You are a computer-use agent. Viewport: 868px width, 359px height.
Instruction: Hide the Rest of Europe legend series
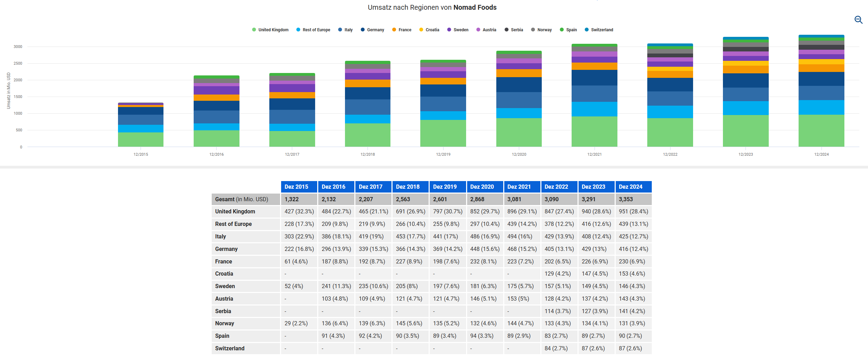(313, 30)
